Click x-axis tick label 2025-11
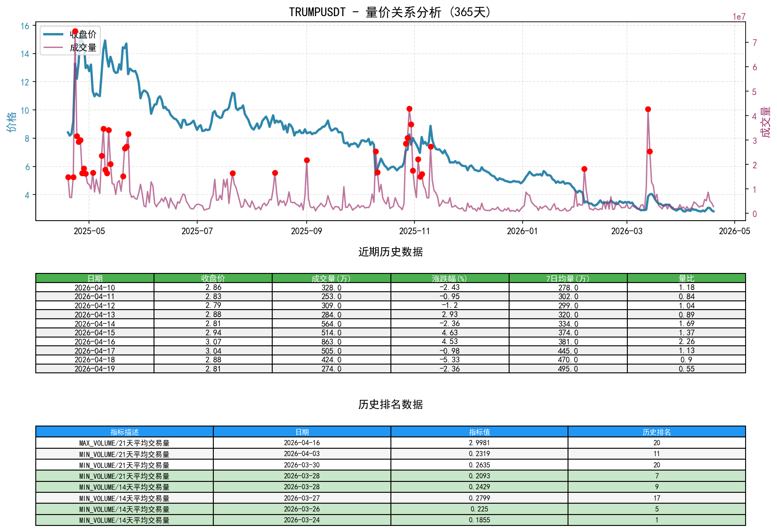The height and width of the screenshot is (532, 777). [x=414, y=231]
